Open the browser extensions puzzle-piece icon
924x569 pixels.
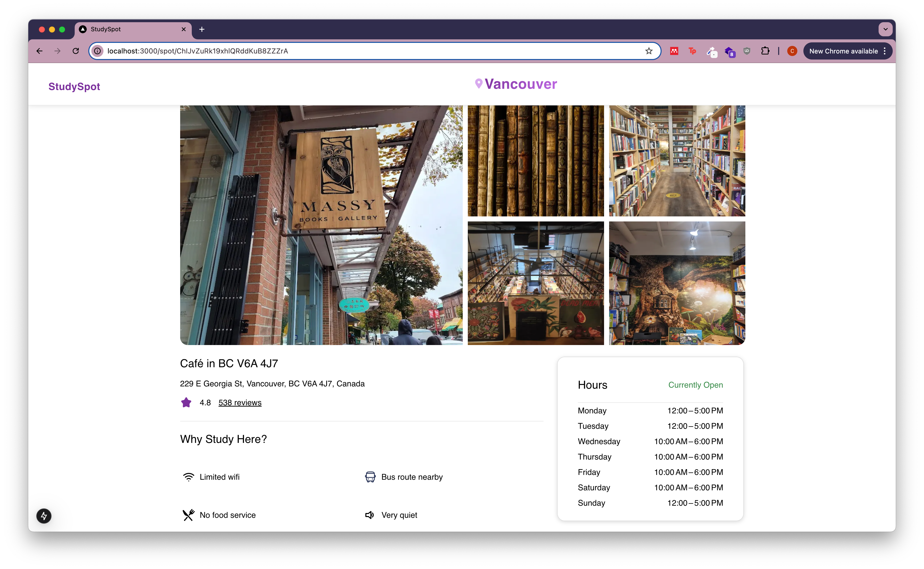click(x=765, y=51)
